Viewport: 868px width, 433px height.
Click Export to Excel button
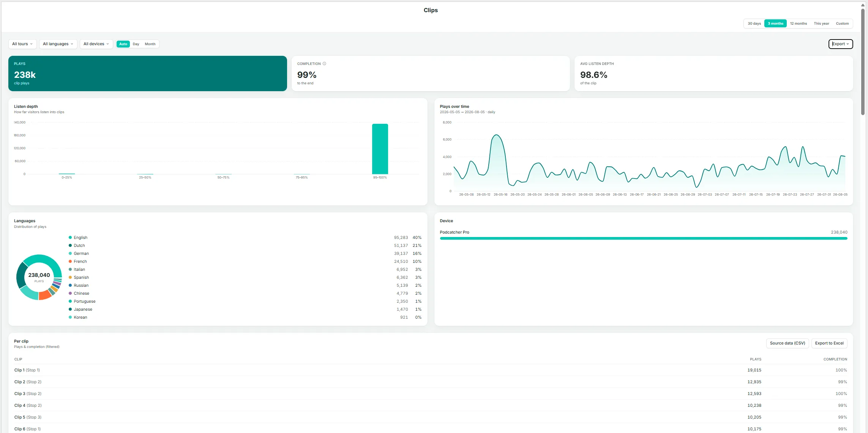829,343
